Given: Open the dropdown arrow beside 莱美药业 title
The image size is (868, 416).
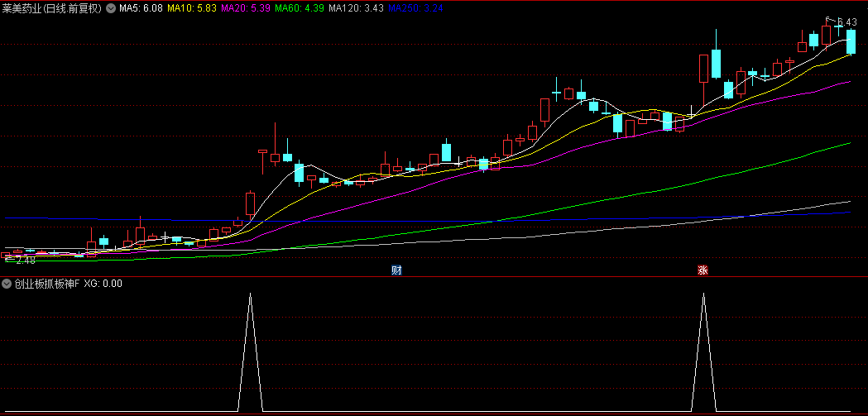Looking at the screenshot, I should click(x=111, y=8).
